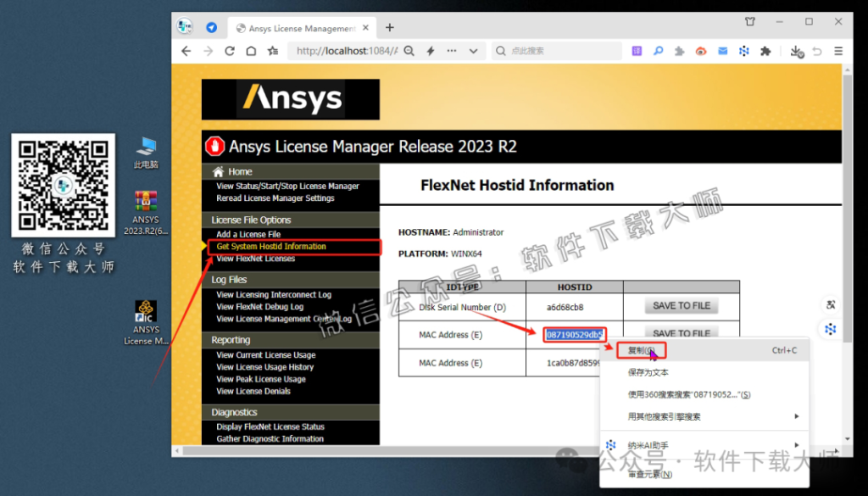Open the browser downloads icon

point(797,51)
